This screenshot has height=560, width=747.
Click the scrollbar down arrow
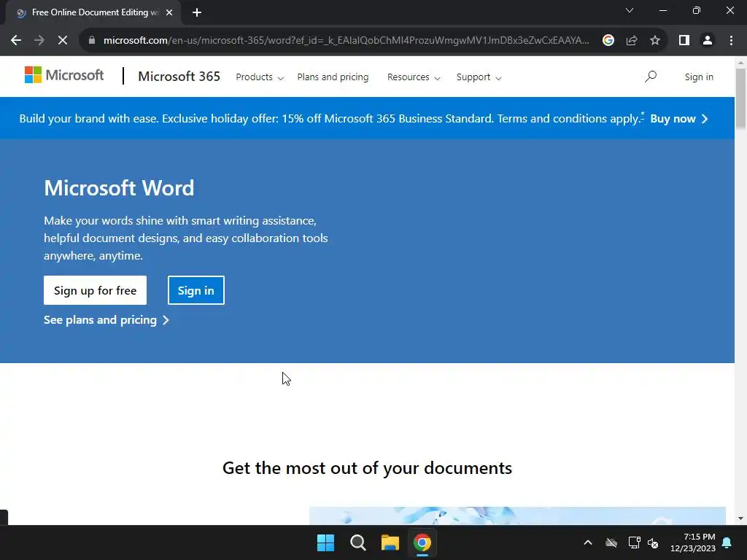pyautogui.click(x=740, y=518)
